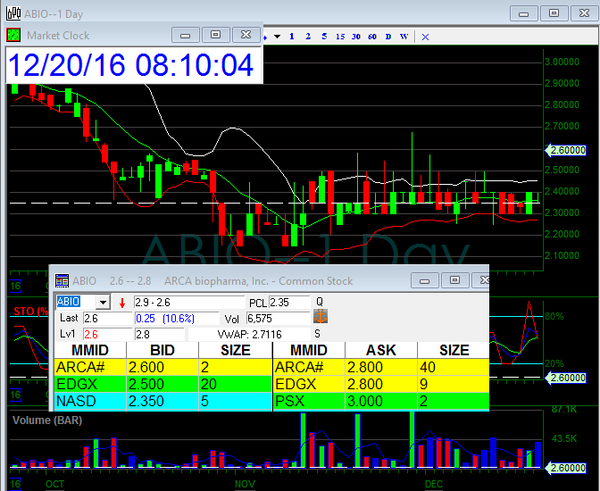Image resolution: width=600 pixels, height=491 pixels.
Task: Open the ABIO symbol dropdown
Action: tap(101, 301)
